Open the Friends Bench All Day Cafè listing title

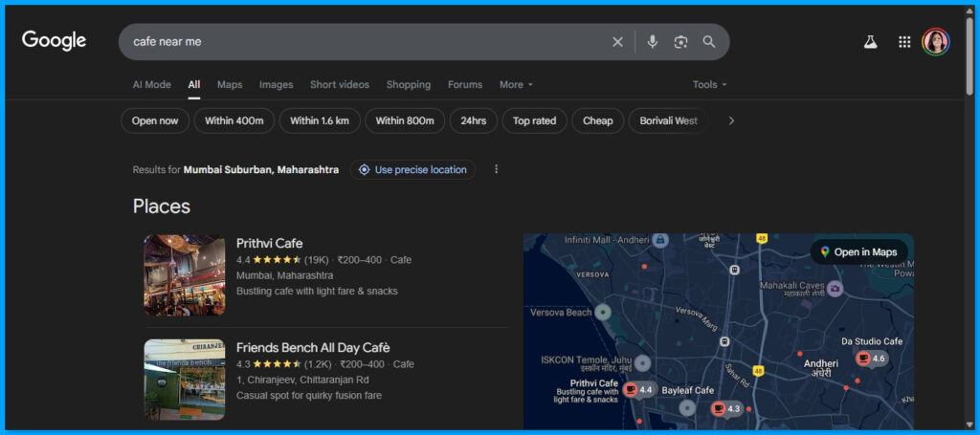[313, 348]
